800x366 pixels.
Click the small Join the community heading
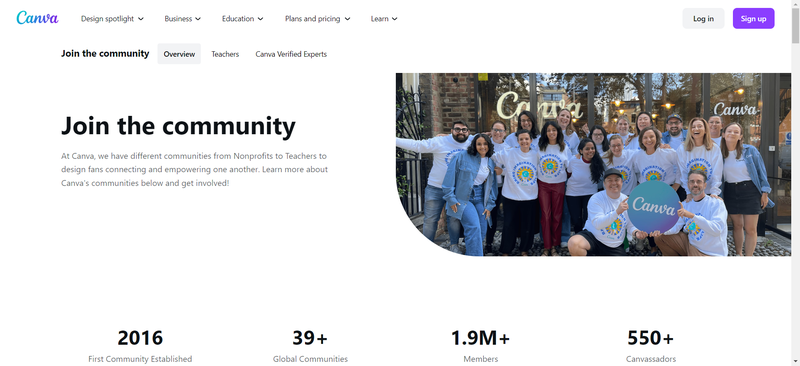tap(105, 53)
